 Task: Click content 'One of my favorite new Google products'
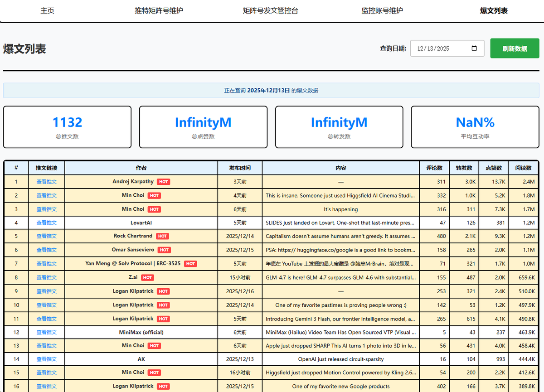click(x=341, y=387)
